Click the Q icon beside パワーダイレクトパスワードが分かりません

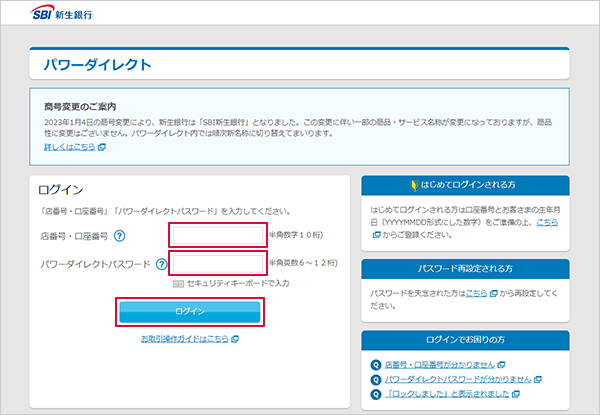point(376,379)
